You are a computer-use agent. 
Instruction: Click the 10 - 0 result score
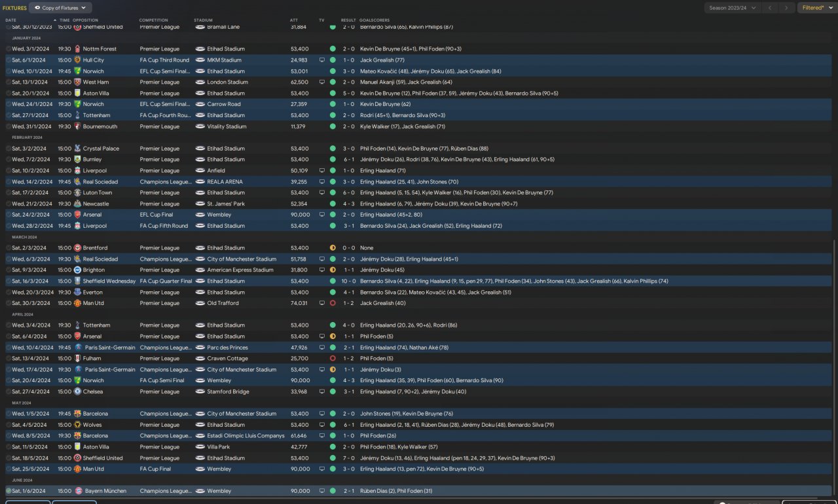[x=348, y=281]
